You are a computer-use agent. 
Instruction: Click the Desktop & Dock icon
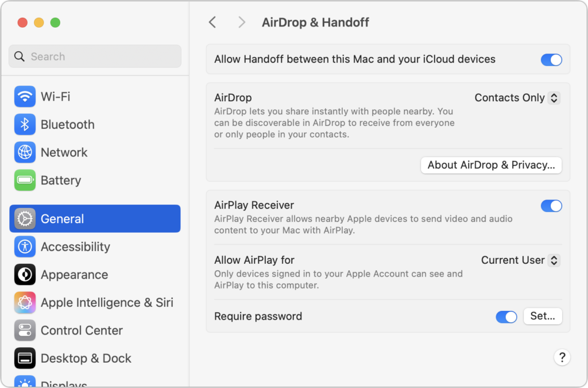(x=25, y=358)
